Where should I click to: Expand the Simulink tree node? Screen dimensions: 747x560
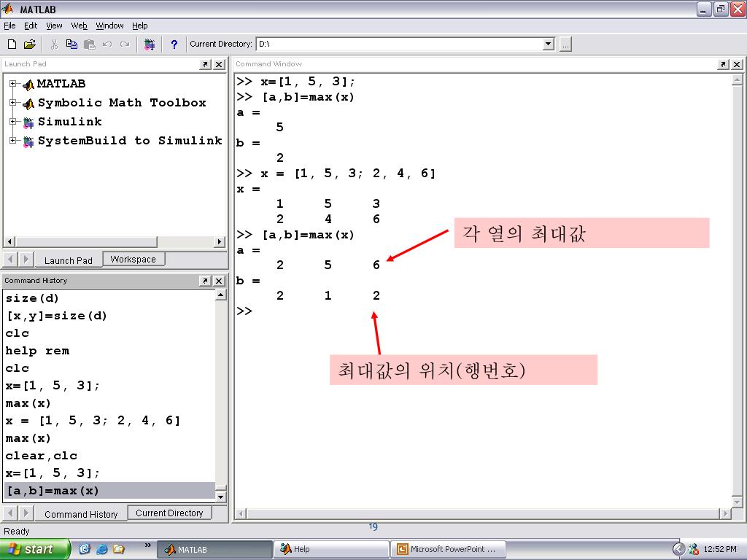click(13, 122)
